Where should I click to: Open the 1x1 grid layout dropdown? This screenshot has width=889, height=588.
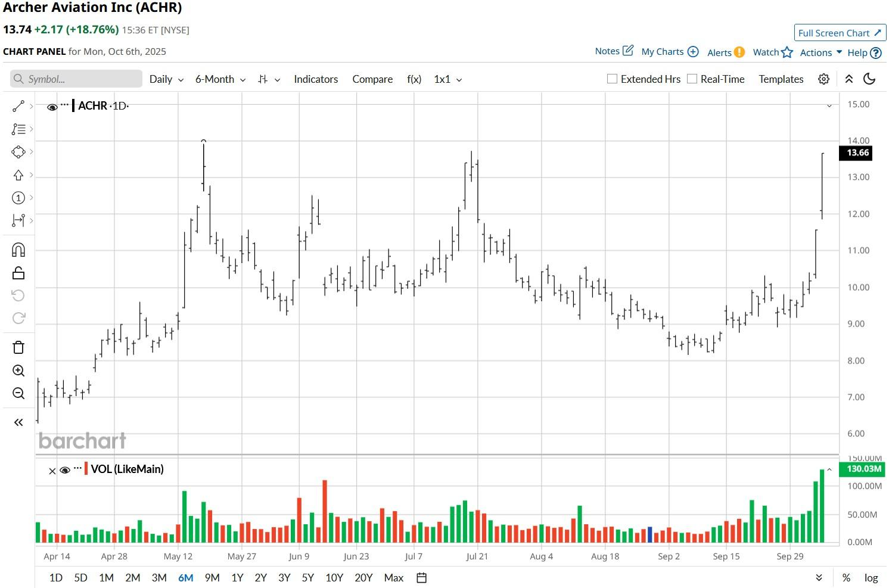pos(448,79)
